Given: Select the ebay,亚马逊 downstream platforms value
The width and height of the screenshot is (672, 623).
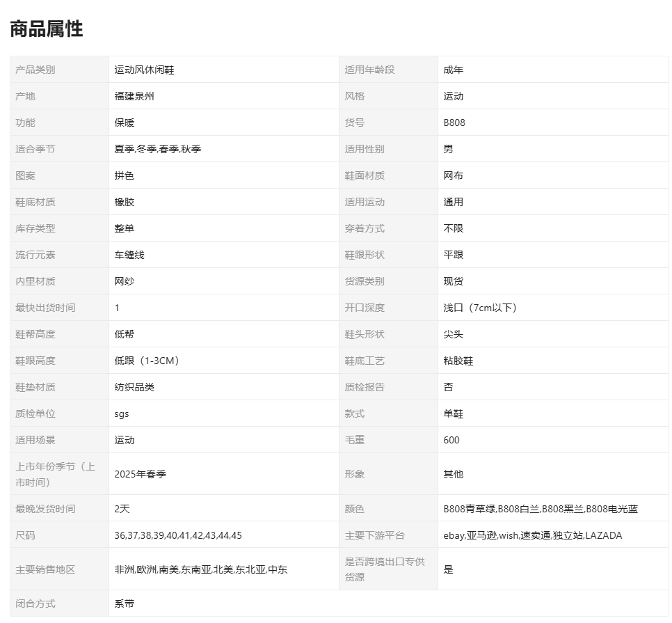Looking at the screenshot, I should (532, 535).
